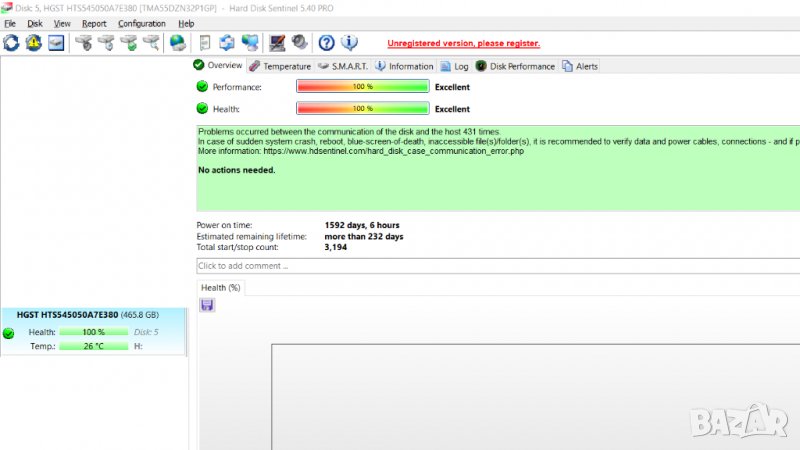This screenshot has height=450, width=800.
Task: Click the Unregistered version, please register link
Action: click(463, 43)
